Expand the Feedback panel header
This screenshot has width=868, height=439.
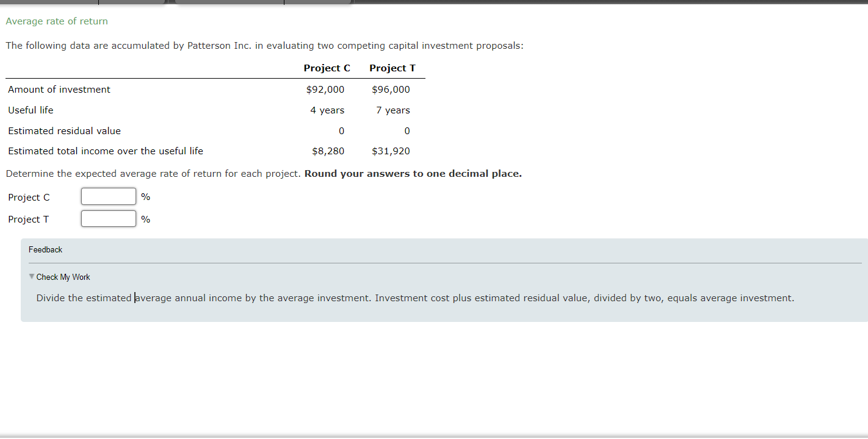click(x=45, y=249)
